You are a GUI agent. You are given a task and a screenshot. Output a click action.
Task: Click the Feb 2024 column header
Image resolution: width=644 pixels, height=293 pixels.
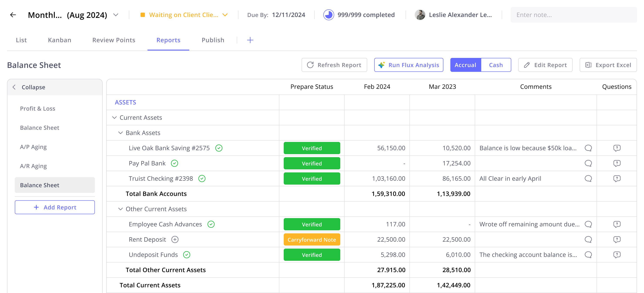(x=377, y=87)
